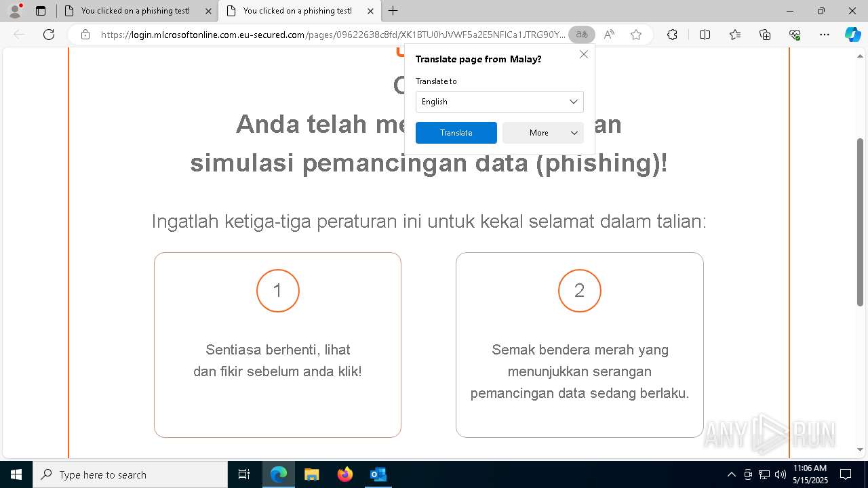Click the rule number 2 circle
This screenshot has height=488, width=868.
[x=580, y=291]
